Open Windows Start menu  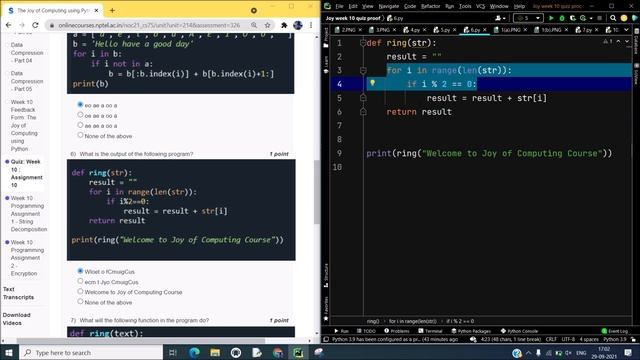click(9, 352)
